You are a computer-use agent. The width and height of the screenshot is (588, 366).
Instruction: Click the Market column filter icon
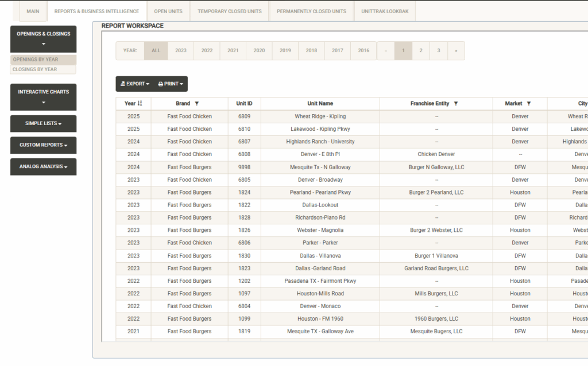click(x=529, y=104)
